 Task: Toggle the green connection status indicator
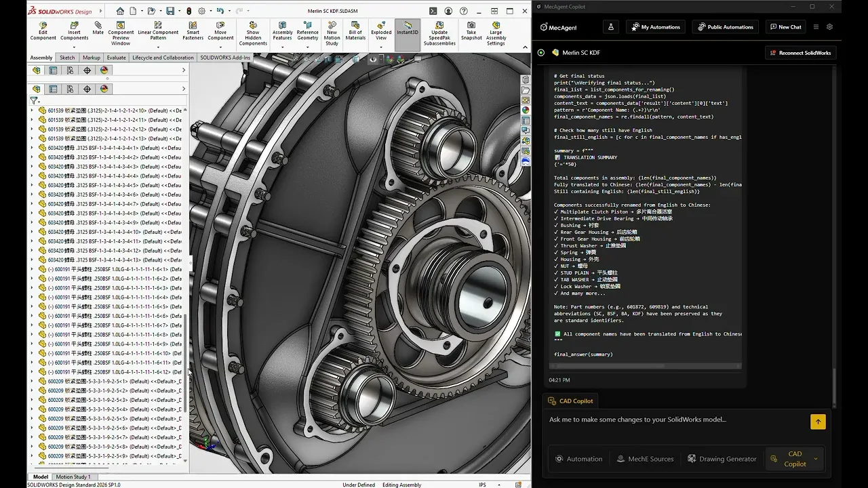(540, 52)
